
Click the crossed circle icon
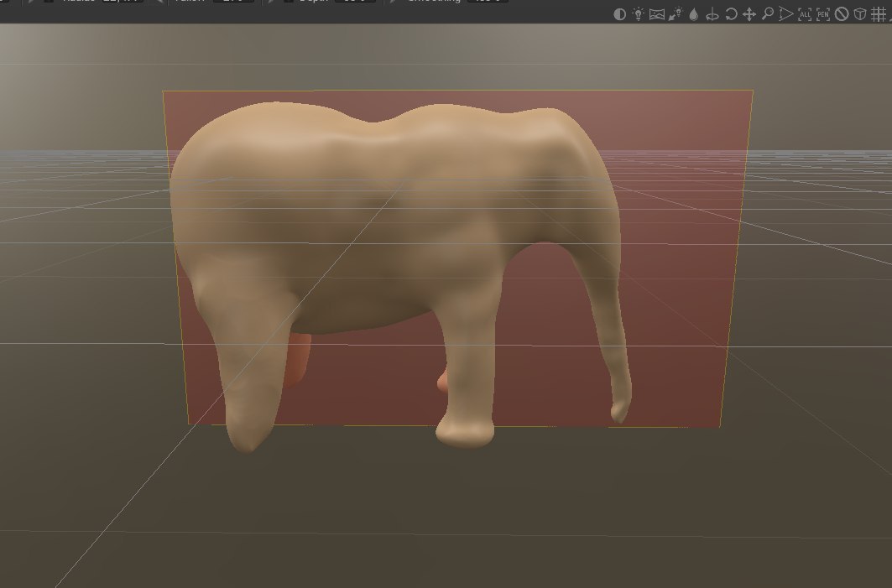[x=842, y=14]
